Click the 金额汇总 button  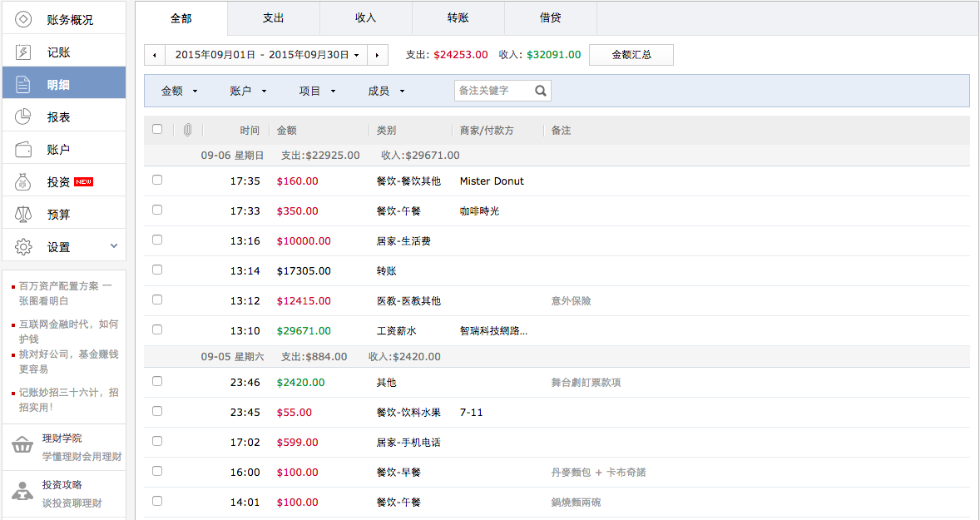631,55
